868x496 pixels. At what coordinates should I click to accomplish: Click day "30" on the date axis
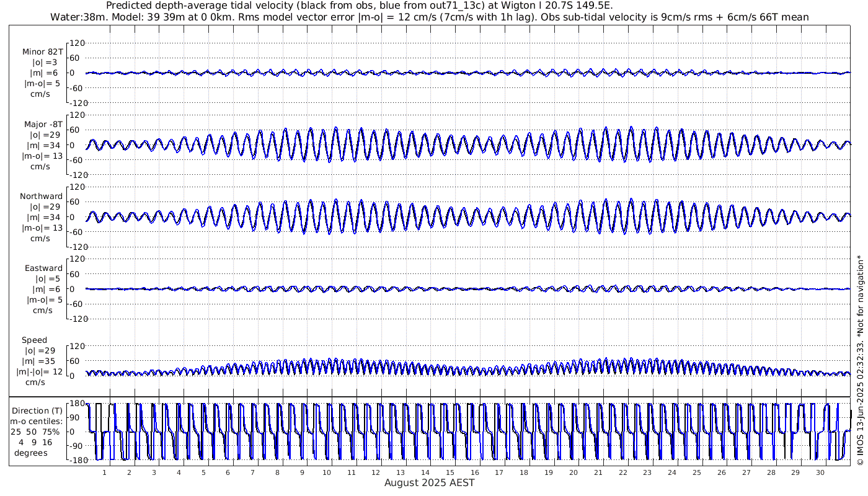820,472
